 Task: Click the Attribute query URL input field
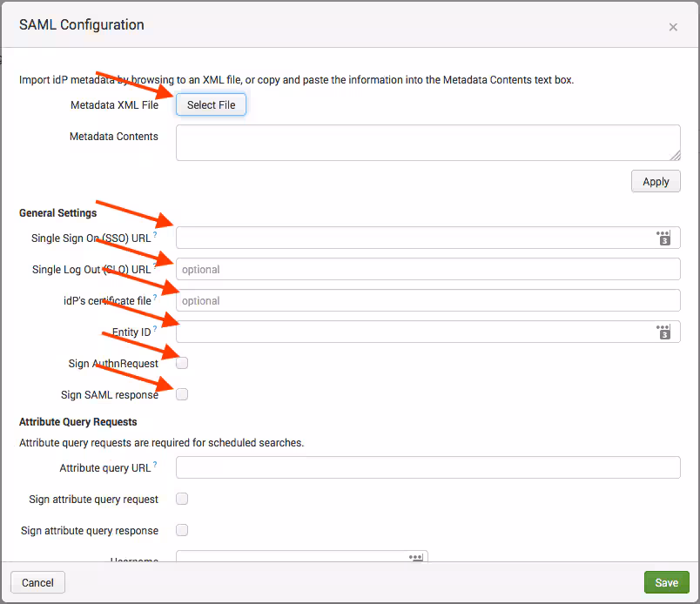(x=427, y=467)
